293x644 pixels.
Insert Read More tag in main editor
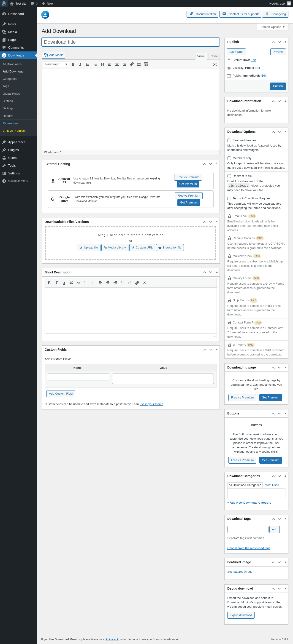pyautogui.click(x=139, y=64)
